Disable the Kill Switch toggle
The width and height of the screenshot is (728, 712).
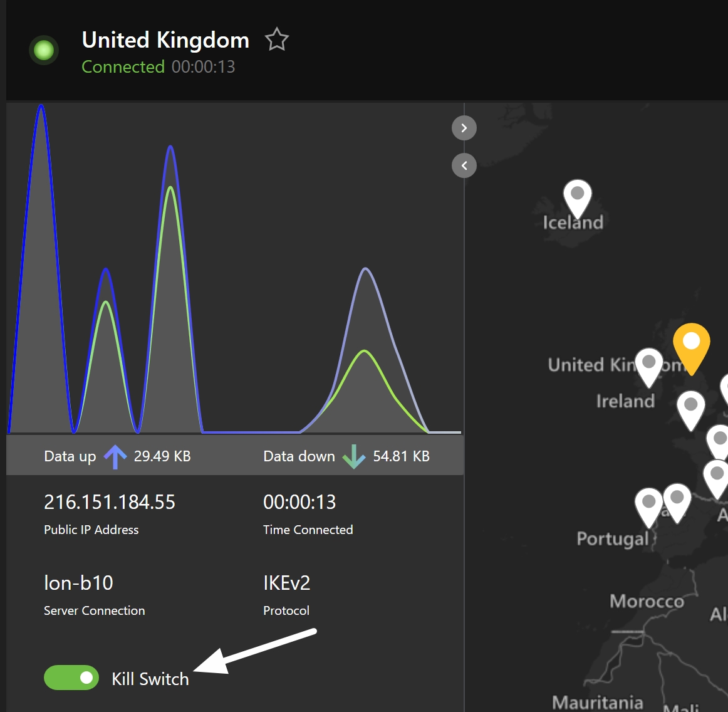pyautogui.click(x=71, y=678)
